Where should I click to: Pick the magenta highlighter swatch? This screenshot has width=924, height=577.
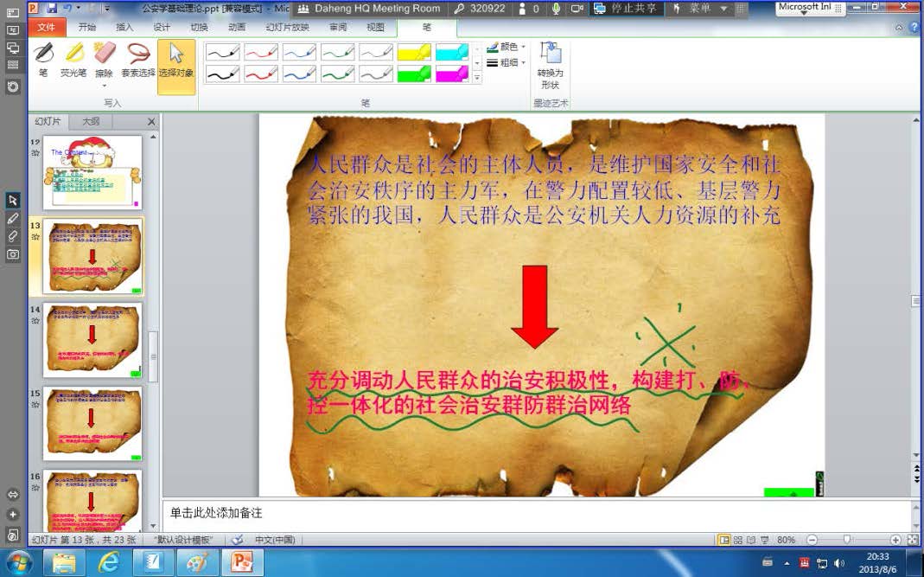coord(452,74)
